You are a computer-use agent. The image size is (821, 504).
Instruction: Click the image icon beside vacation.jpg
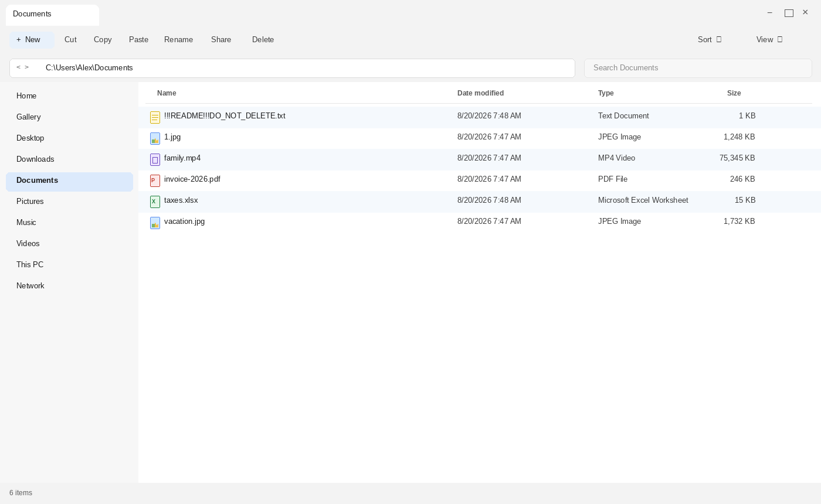tap(155, 223)
